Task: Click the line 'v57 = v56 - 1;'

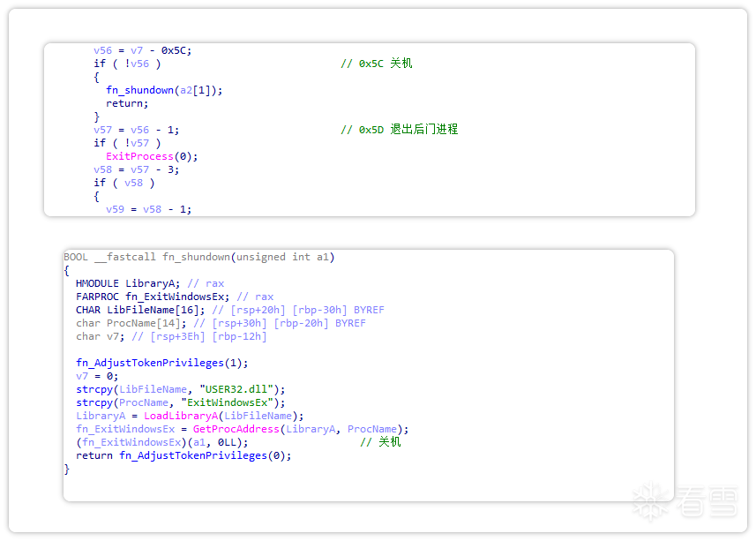Action: click(x=136, y=131)
